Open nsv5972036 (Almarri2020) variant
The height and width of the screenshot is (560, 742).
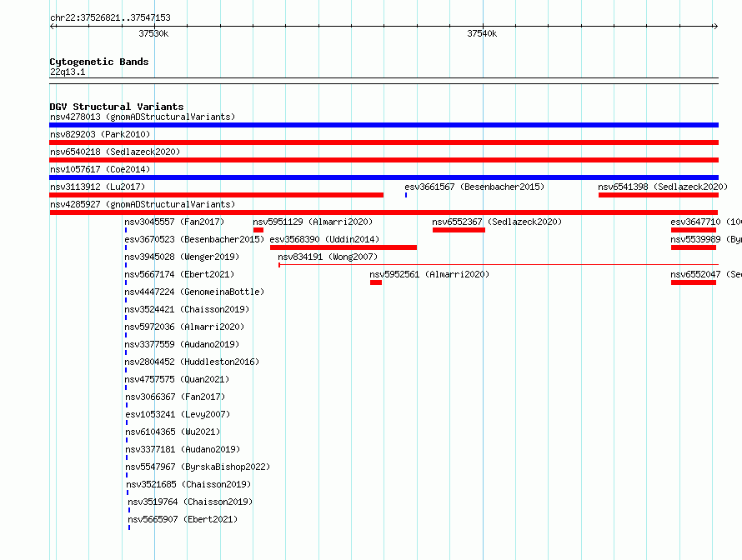click(184, 327)
